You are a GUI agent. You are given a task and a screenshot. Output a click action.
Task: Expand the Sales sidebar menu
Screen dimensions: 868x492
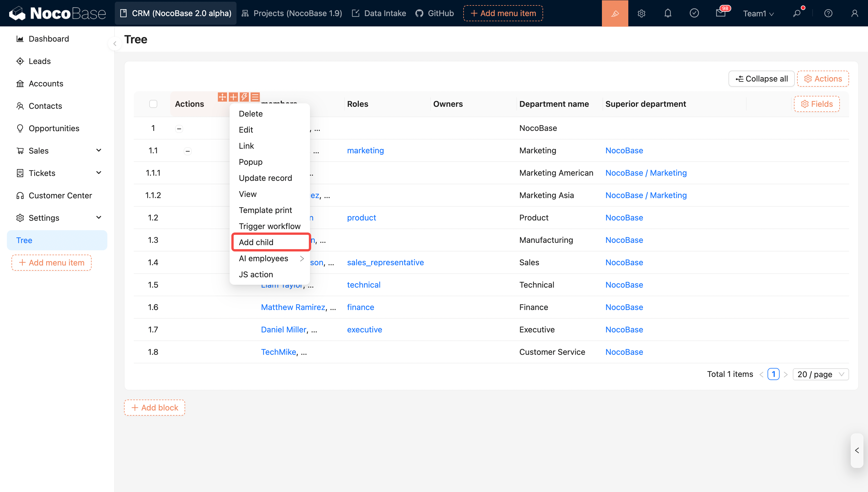99,150
